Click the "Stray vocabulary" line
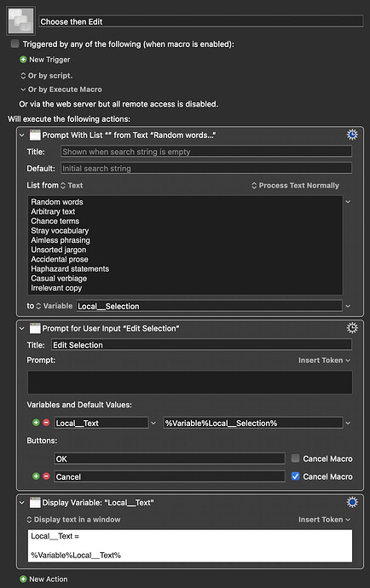This screenshot has height=588, width=370. 60,231
